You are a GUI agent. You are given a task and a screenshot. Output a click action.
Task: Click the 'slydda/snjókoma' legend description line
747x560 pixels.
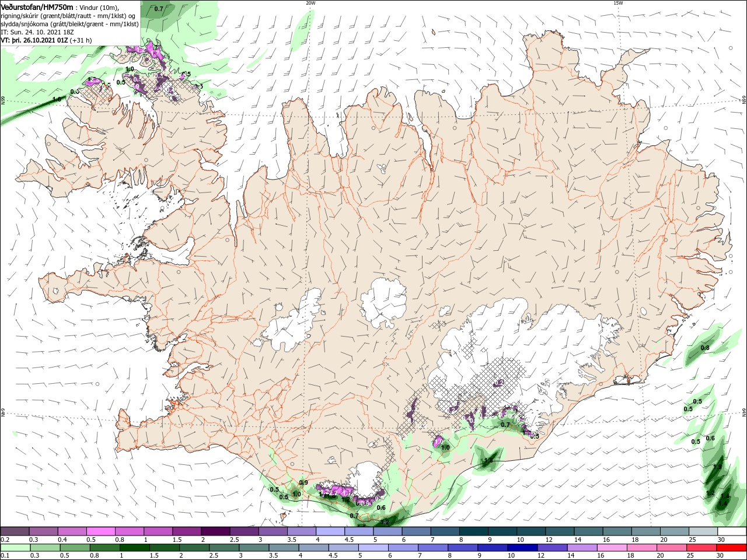coord(70,24)
